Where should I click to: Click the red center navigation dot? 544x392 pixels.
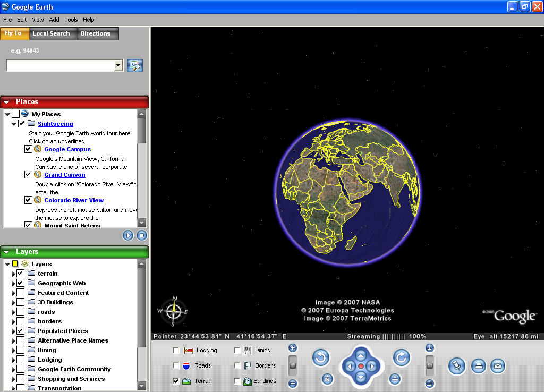[361, 367]
